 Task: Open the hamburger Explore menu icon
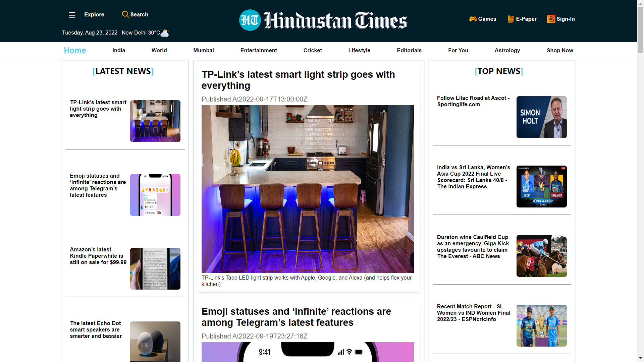click(72, 15)
